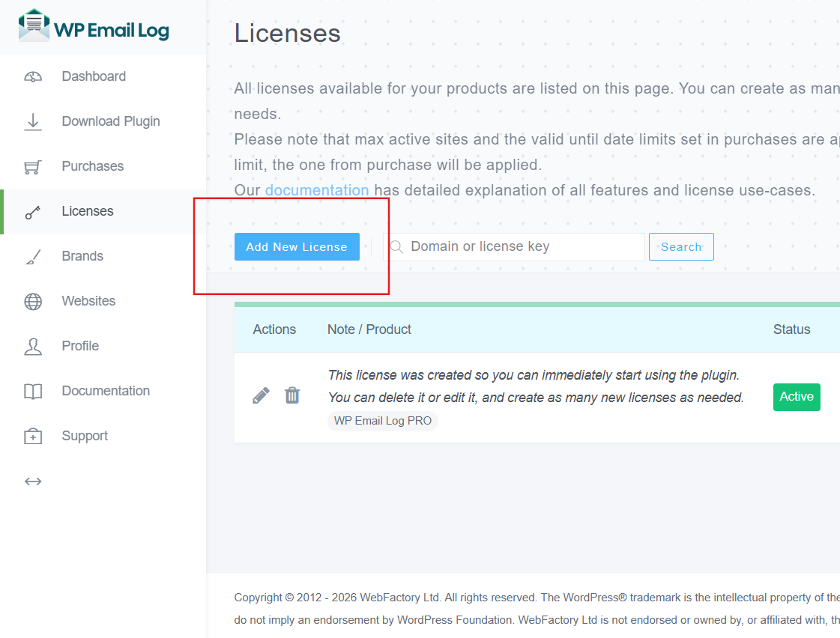Open the Support sidebar item
Viewport: 840px width, 638px height.
[x=85, y=436]
